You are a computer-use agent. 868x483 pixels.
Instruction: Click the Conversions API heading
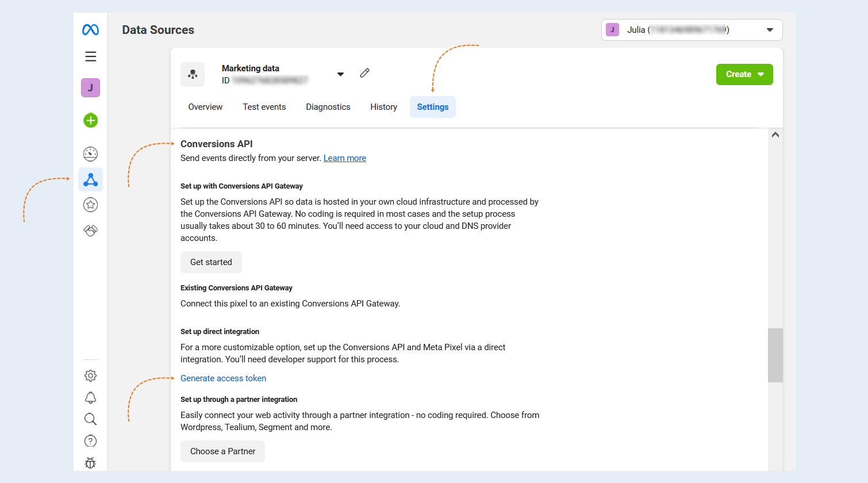(x=217, y=144)
